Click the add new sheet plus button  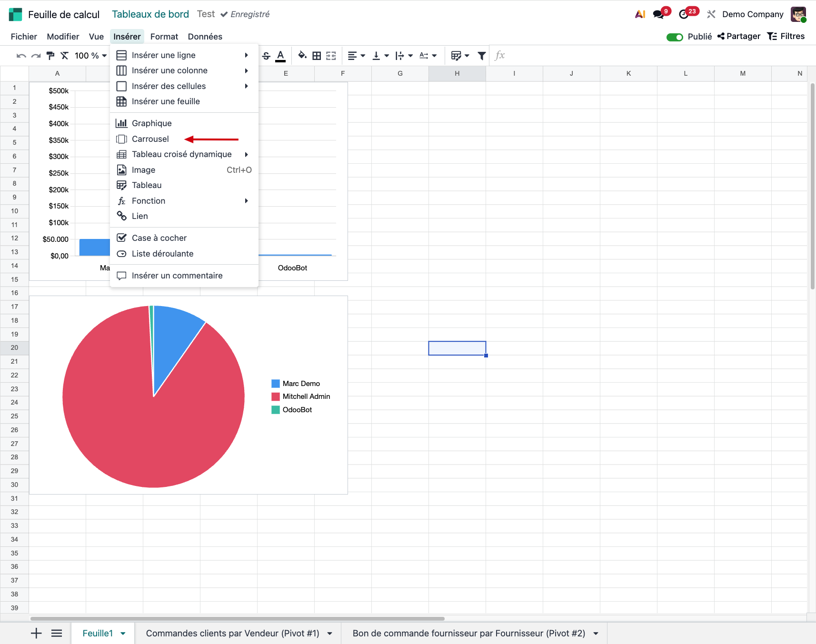click(36, 633)
